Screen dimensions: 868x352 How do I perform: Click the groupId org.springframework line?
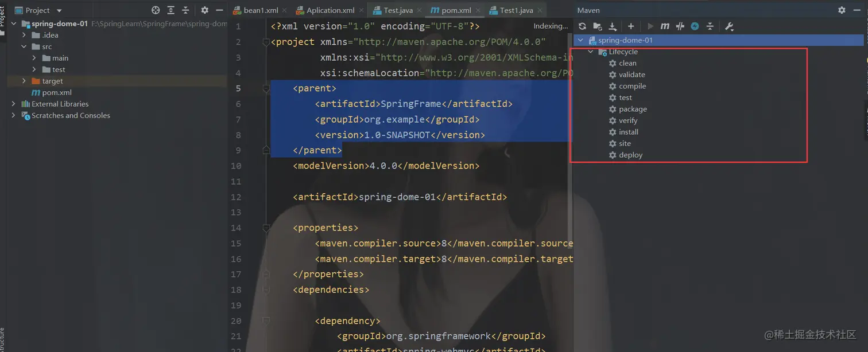point(441,336)
